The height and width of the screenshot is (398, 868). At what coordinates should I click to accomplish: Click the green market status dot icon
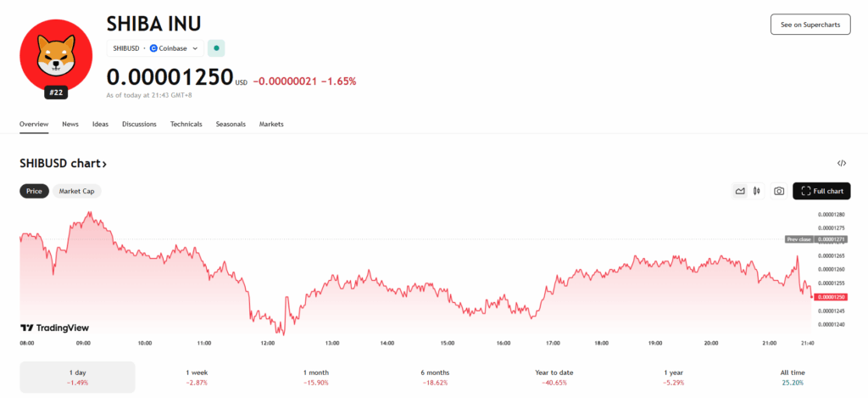[216, 48]
